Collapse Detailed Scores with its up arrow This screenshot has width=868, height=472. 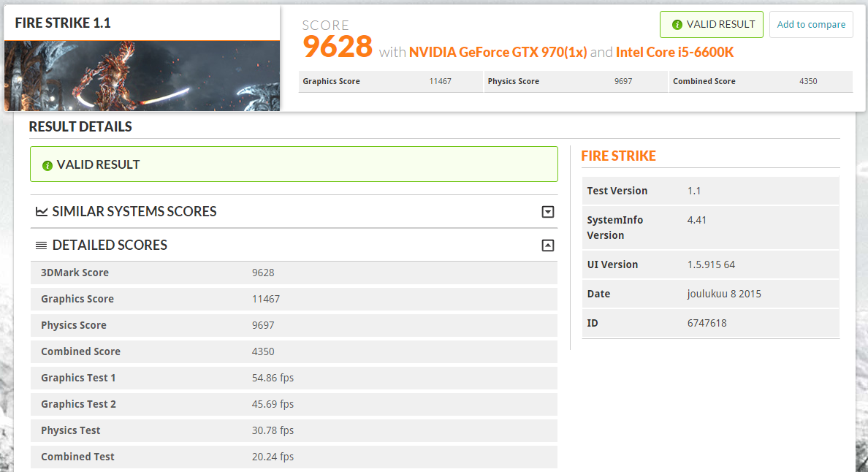pyautogui.click(x=547, y=245)
